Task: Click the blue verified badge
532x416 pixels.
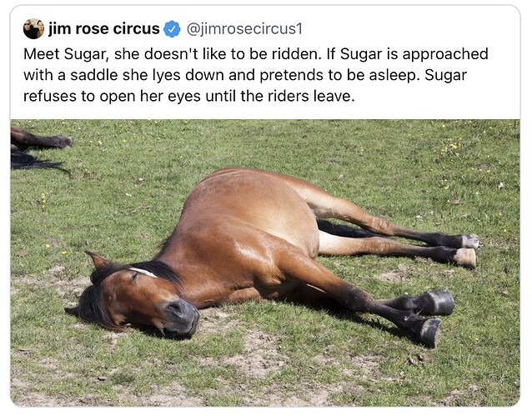Action: pyautogui.click(x=173, y=29)
